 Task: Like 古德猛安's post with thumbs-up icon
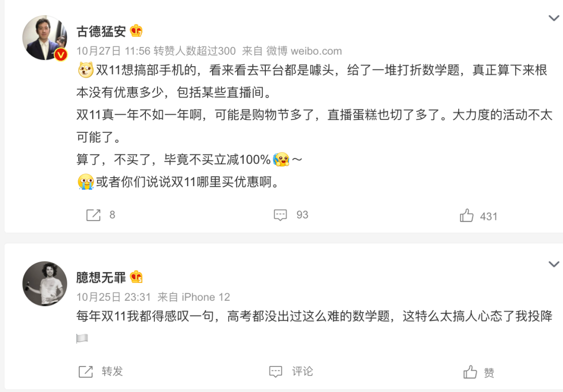point(467,215)
